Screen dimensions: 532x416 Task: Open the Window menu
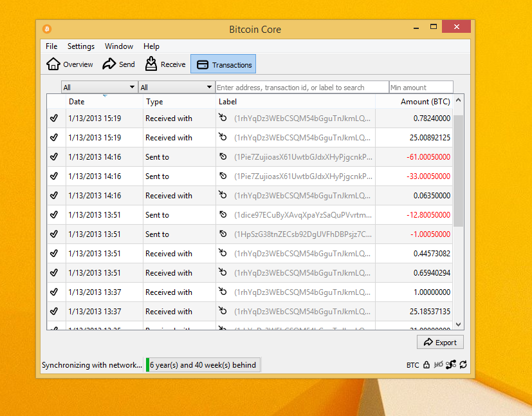[x=119, y=46]
